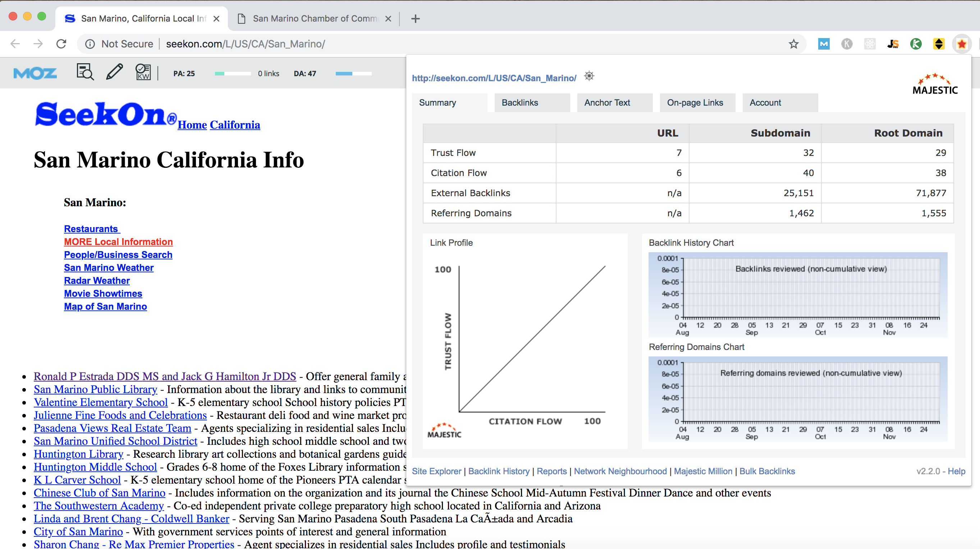Open Map of San Marino link
This screenshot has height=549, width=980.
tap(105, 306)
